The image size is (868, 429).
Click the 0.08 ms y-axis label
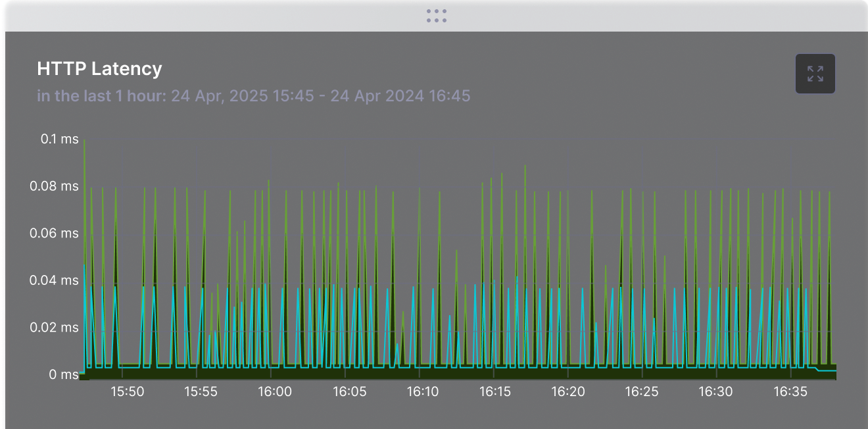(x=54, y=186)
